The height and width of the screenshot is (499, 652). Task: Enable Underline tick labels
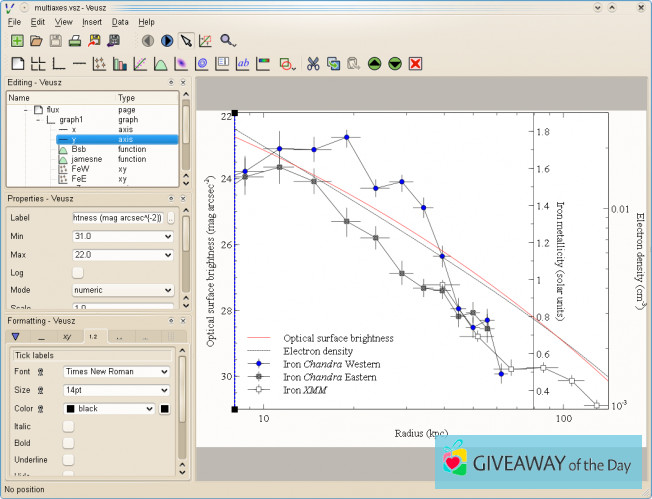(68, 459)
